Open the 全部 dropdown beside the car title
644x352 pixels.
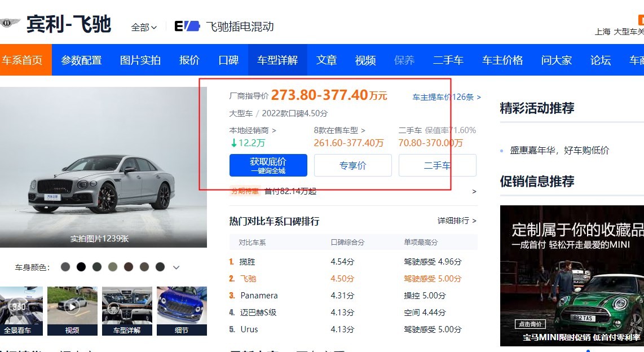[144, 27]
